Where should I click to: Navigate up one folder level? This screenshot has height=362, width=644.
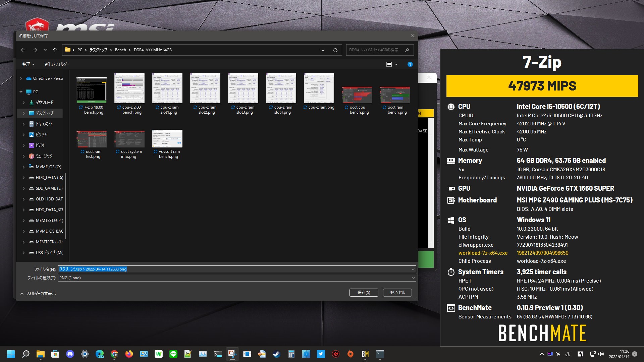[x=55, y=50]
